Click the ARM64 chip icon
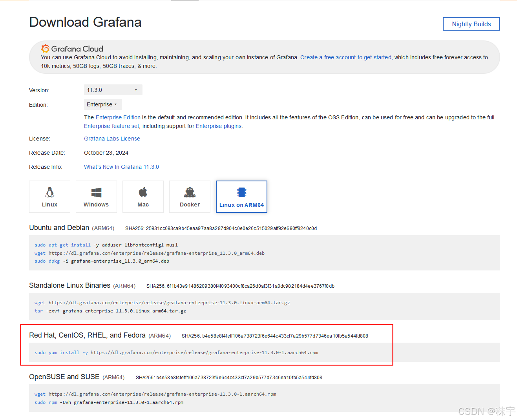 [241, 192]
